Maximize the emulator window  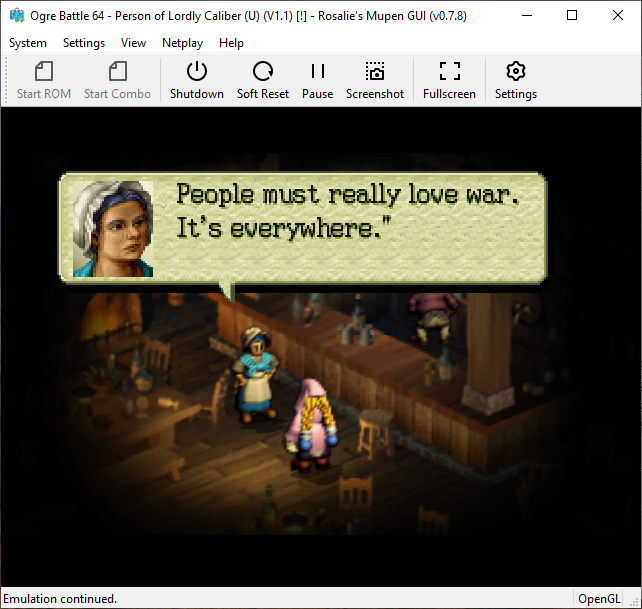click(x=572, y=16)
